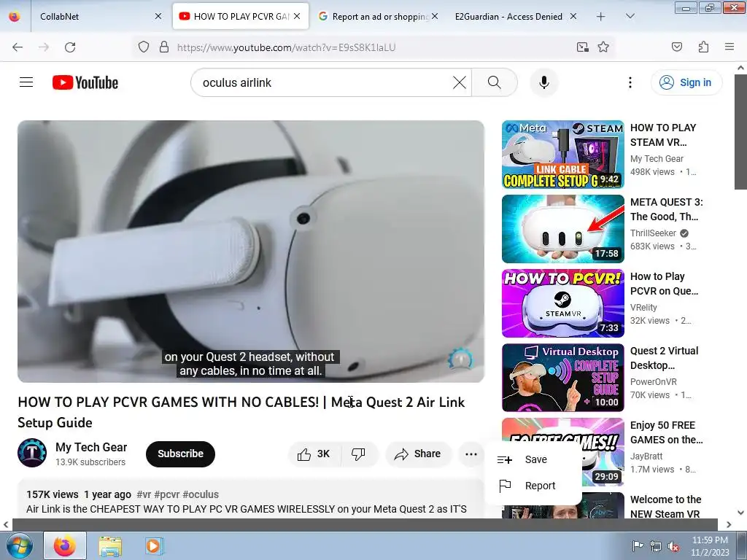The image size is (747, 560).
Task: Show site security padlock info
Action: click(x=164, y=47)
